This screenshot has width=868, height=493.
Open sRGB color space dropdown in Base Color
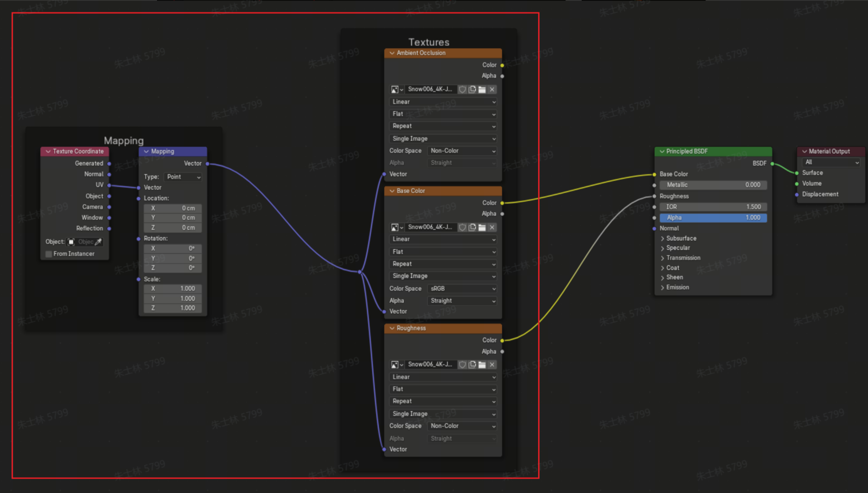(462, 289)
